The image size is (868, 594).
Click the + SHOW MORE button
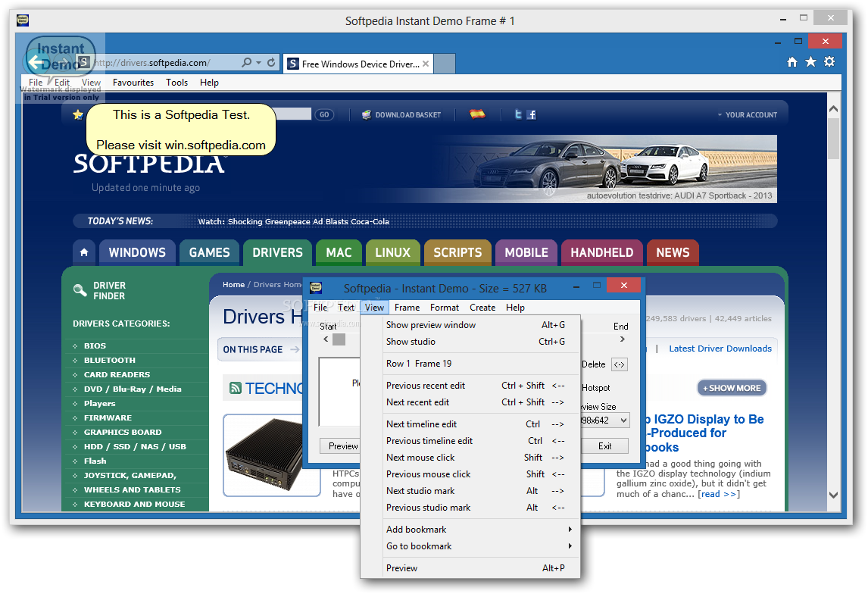732,388
